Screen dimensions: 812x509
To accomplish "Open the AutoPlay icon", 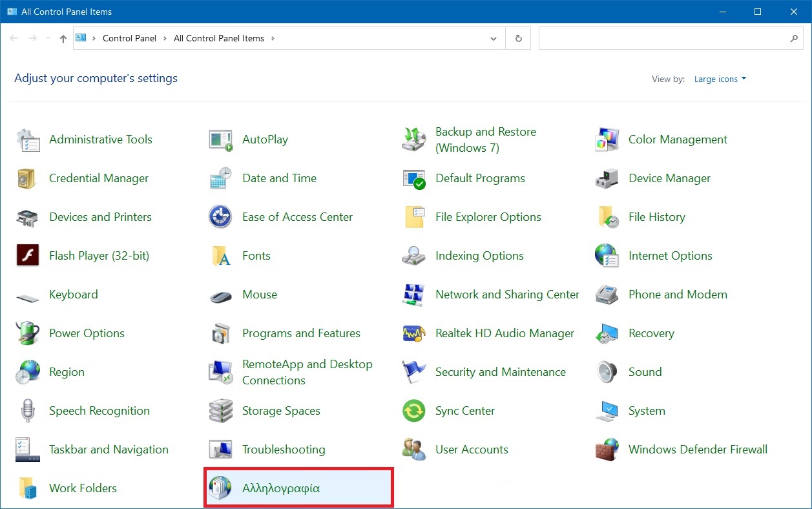I will coord(221,140).
